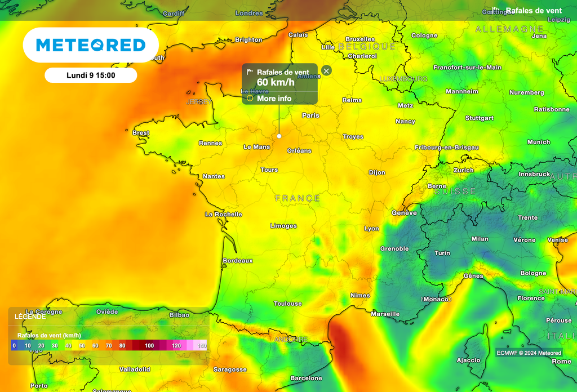This screenshot has height=392, width=577.
Task: Click the Paris city label
Action: (x=310, y=115)
